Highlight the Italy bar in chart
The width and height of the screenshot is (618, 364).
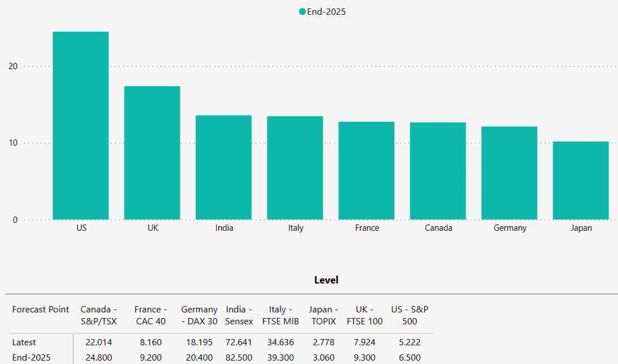tap(295, 168)
